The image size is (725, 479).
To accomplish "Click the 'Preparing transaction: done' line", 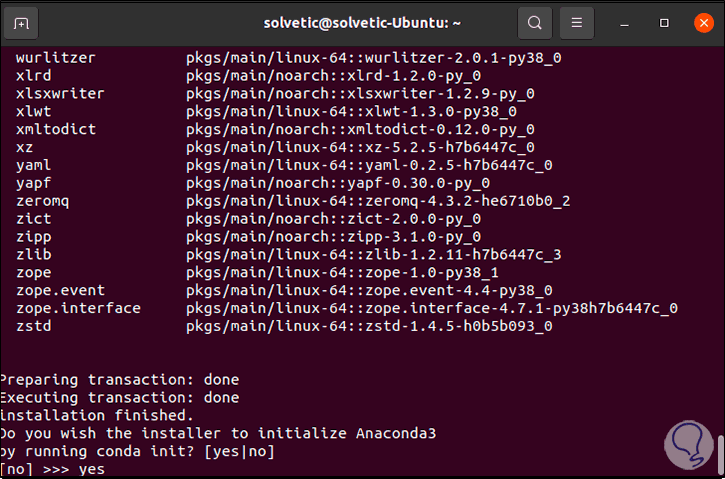I will pos(120,380).
